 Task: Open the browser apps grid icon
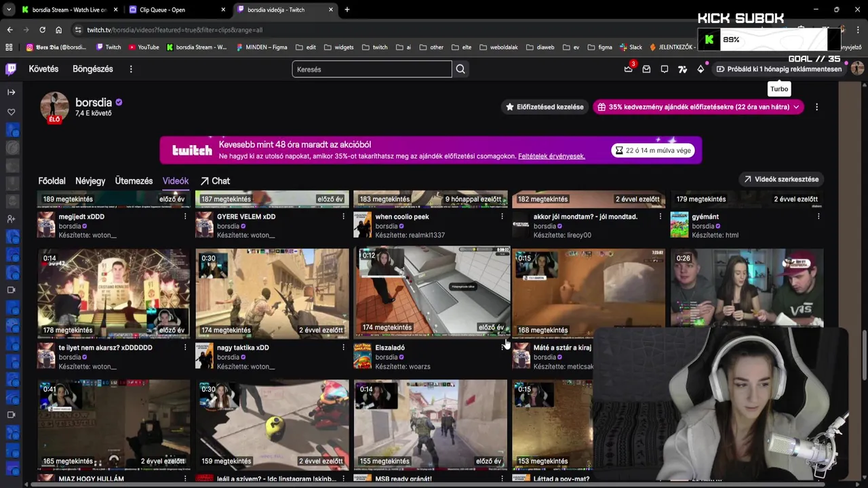coord(9,47)
